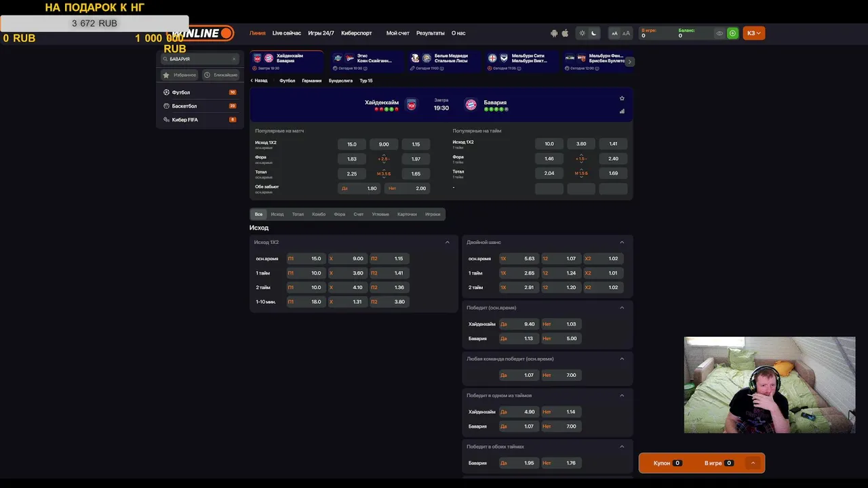Bet Хайденхайм Да 9.40 to win
The image size is (868, 488).
pyautogui.click(x=518, y=324)
